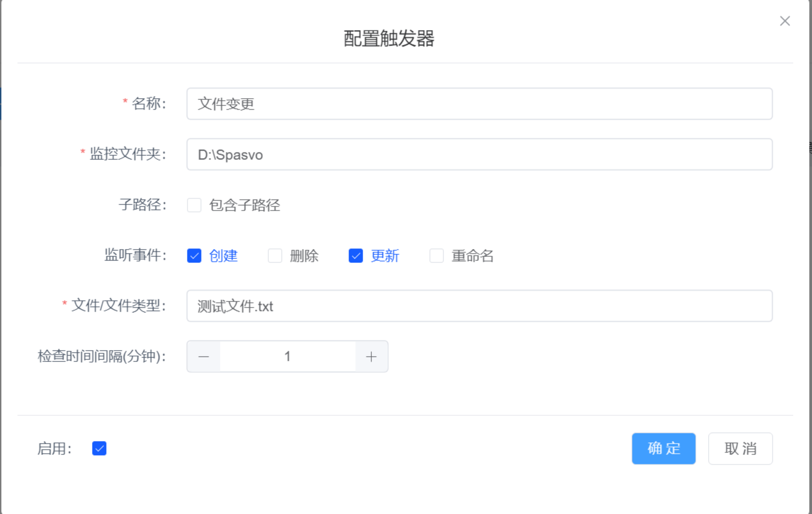This screenshot has width=812, height=514.
Task: Check the 删除 event checkbox box
Action: 275,256
